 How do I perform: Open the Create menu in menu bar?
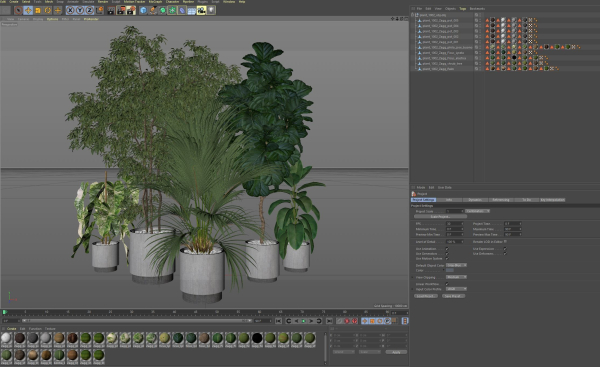click(x=14, y=2)
